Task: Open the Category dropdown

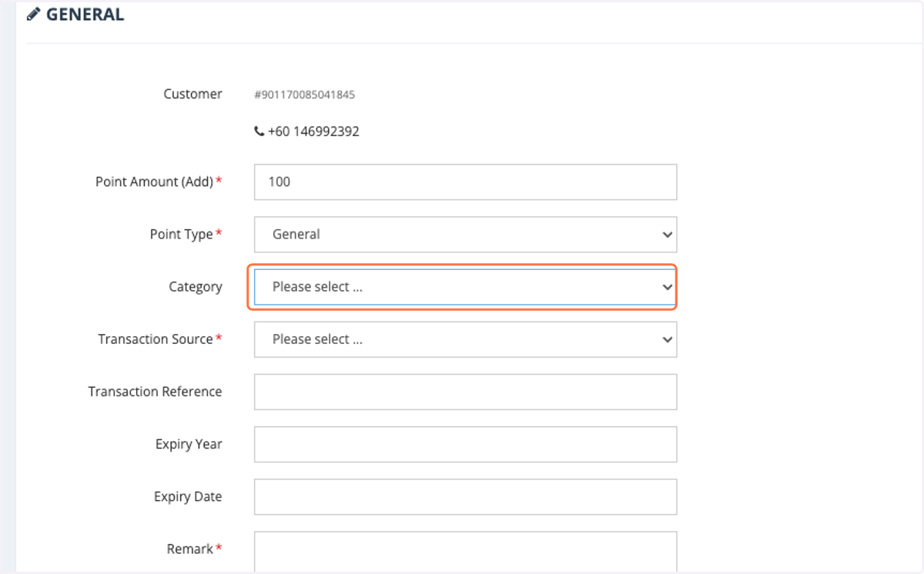Action: click(x=465, y=287)
